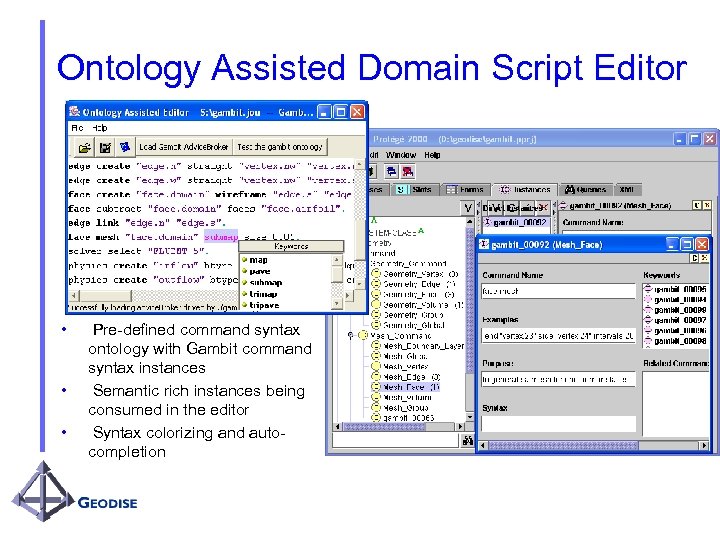The image size is (720, 540).
Task: Click the red X delete instance icon
Action: coord(543,208)
